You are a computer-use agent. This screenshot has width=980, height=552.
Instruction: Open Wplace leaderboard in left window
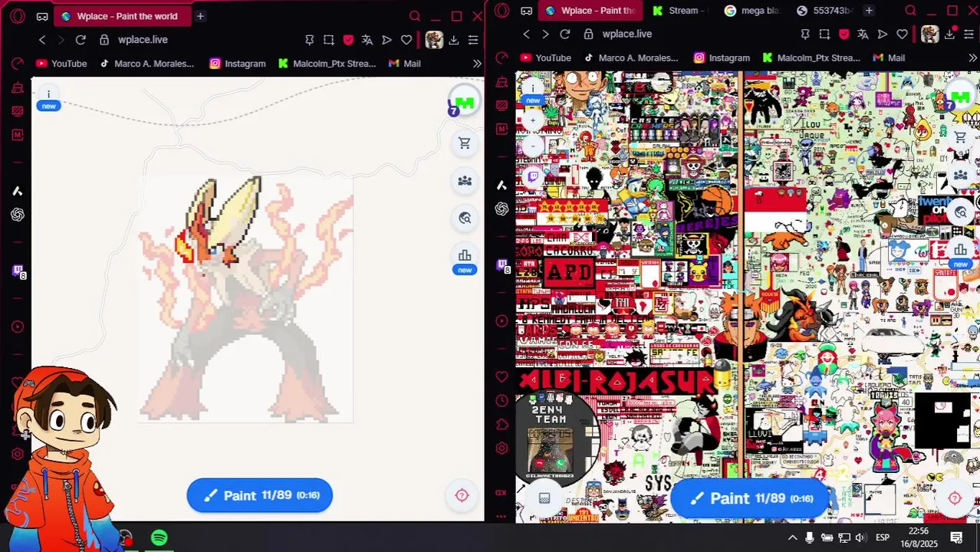pos(465,256)
